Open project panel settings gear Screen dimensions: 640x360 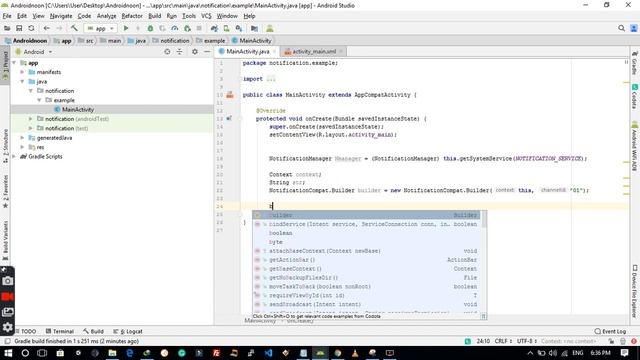(195, 52)
